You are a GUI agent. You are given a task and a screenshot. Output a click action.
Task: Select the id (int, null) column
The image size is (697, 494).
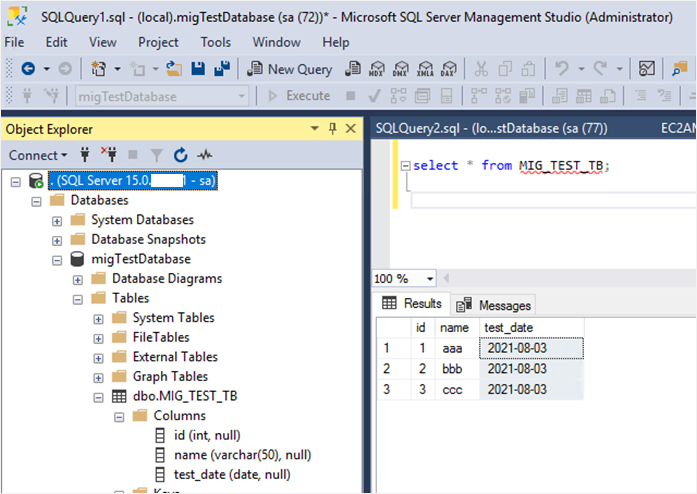[x=207, y=435]
